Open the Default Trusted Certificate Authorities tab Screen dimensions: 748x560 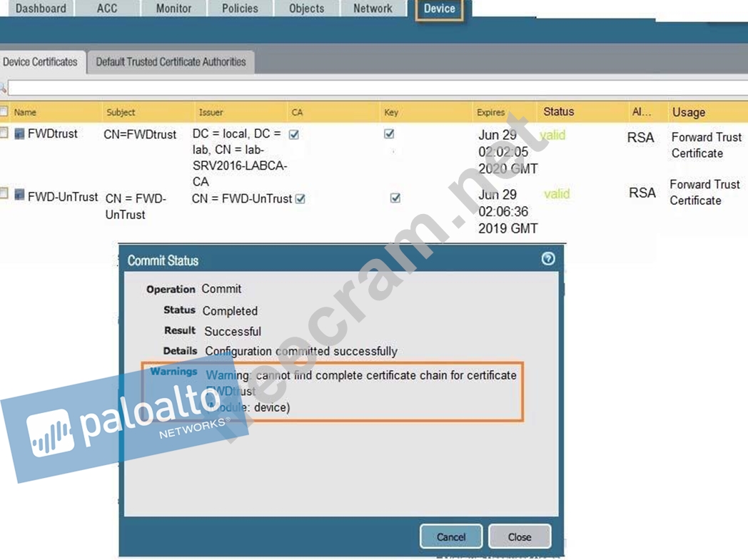click(x=171, y=62)
